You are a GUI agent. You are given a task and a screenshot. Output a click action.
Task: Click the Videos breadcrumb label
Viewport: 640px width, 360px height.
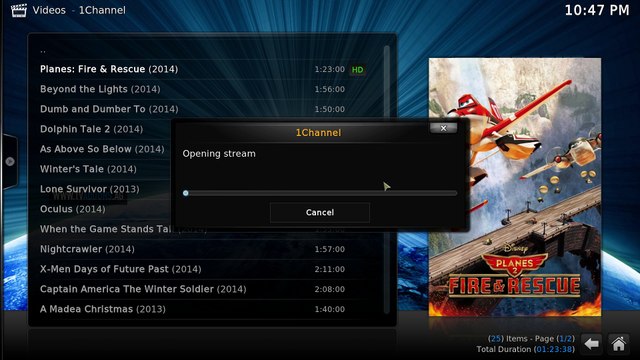pyautogui.click(x=49, y=10)
